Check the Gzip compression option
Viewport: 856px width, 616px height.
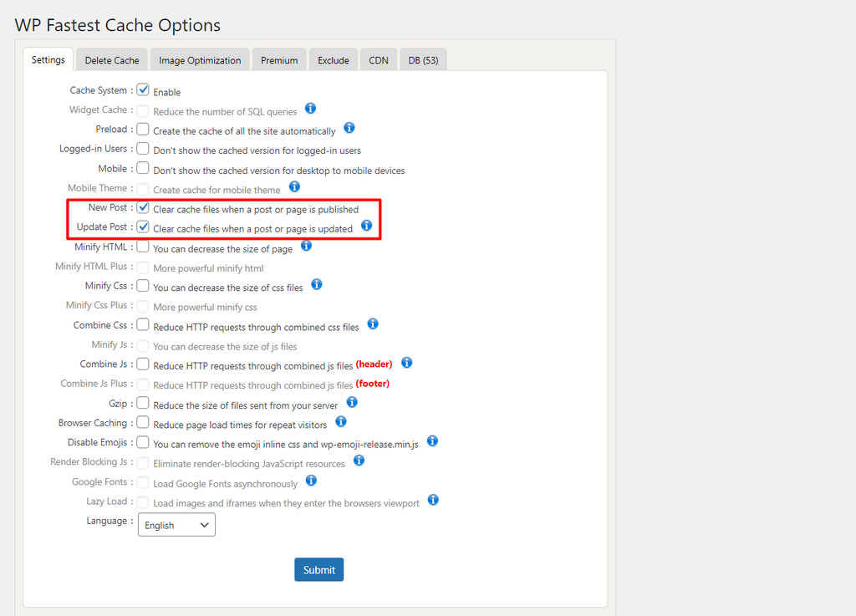(142, 402)
